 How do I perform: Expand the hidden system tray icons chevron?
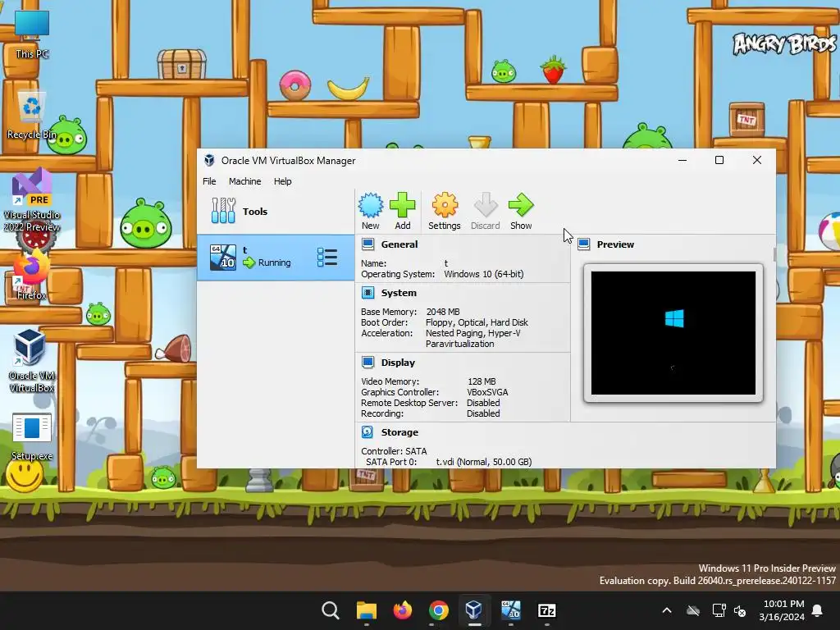click(667, 610)
